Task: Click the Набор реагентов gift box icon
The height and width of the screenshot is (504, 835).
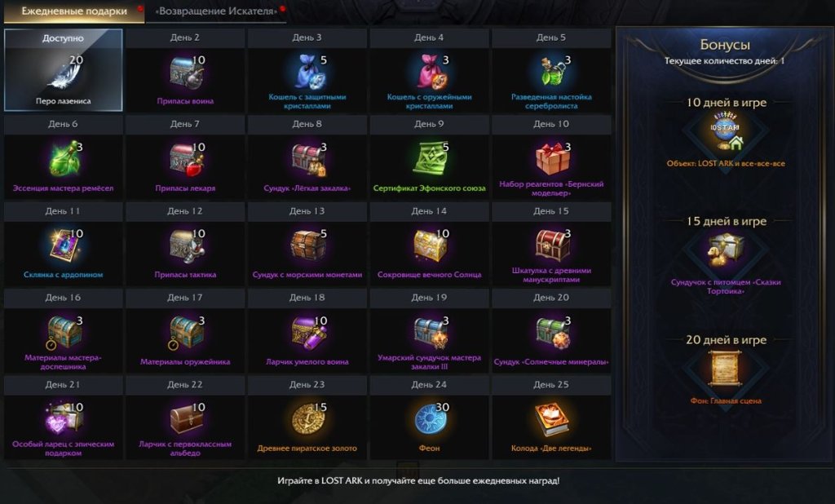Action: pyautogui.click(x=552, y=158)
